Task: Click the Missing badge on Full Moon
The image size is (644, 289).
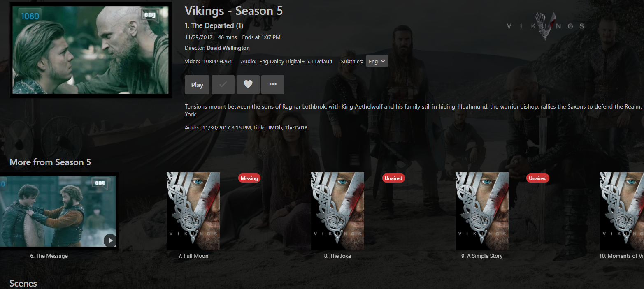Action: pos(249,178)
